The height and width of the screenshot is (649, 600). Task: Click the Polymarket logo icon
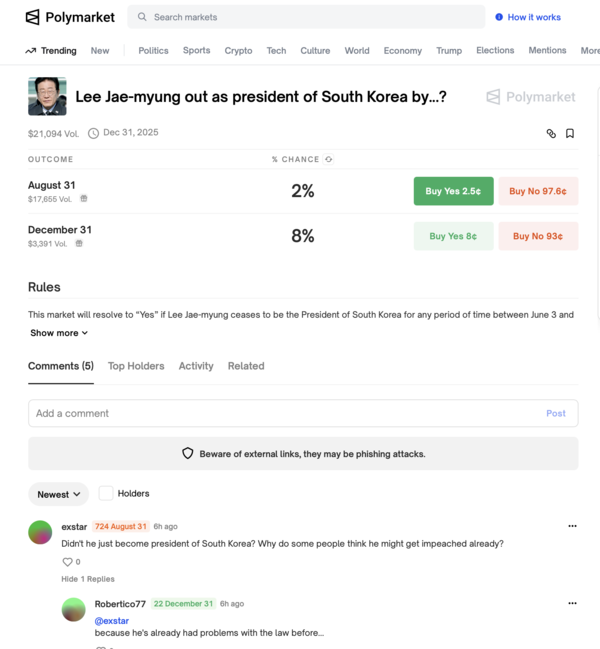coord(33,17)
